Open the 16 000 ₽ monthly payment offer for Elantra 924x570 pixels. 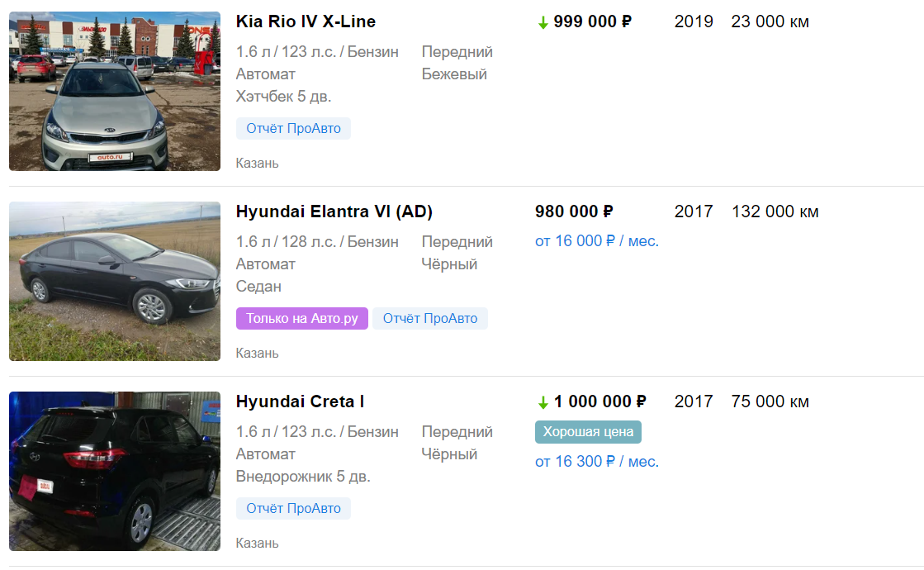pos(597,240)
